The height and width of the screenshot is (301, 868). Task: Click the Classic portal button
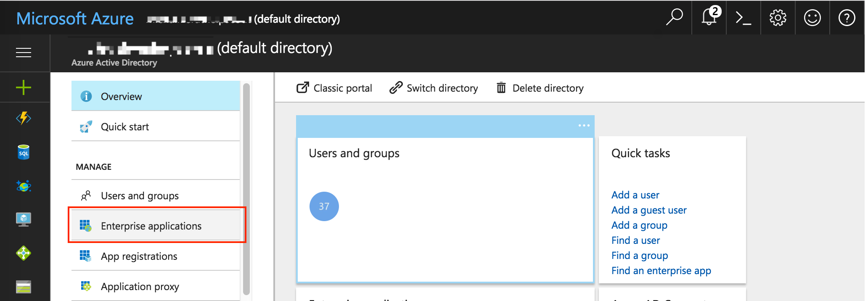(334, 88)
